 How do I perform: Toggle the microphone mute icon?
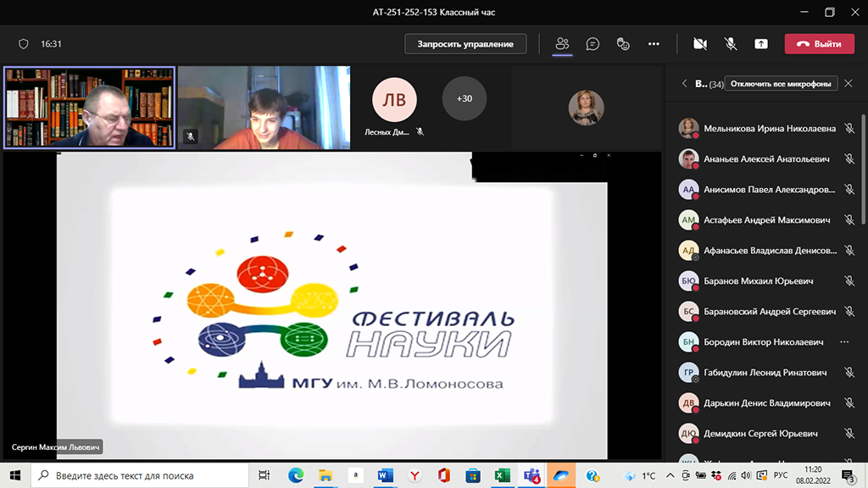click(x=731, y=44)
